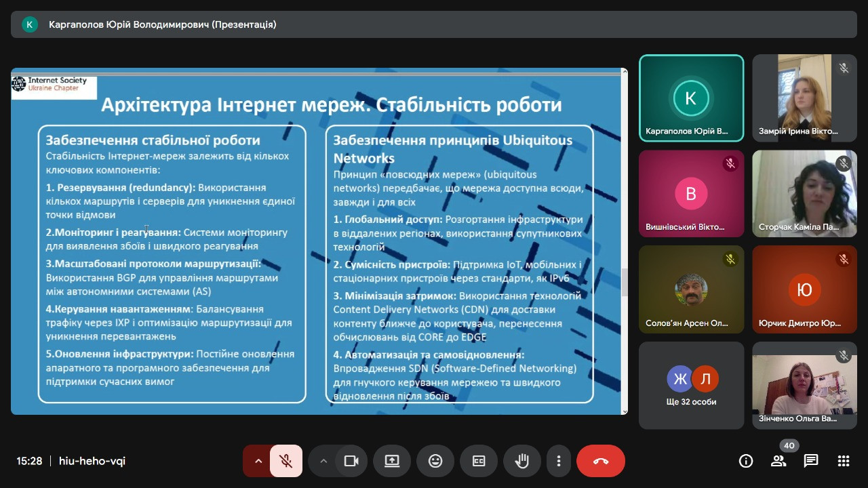868x488 pixels.
Task: Select Зінченко Ольга video tile
Action: coord(804,386)
